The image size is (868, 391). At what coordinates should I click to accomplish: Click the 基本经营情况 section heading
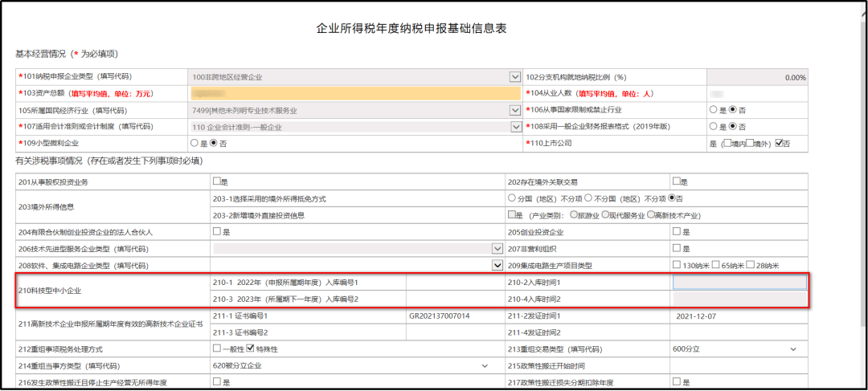coord(66,55)
